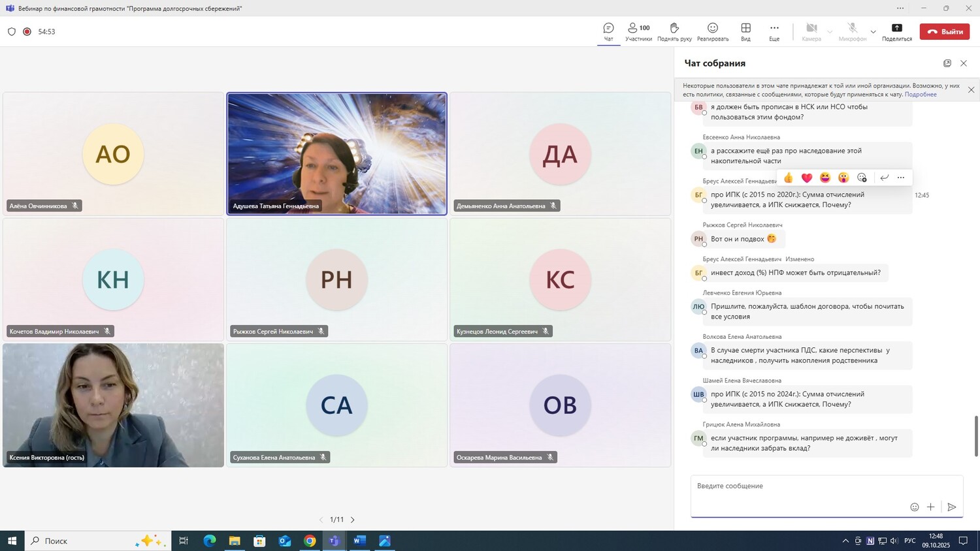
Task: Change the meeting View layout
Action: coord(745,31)
